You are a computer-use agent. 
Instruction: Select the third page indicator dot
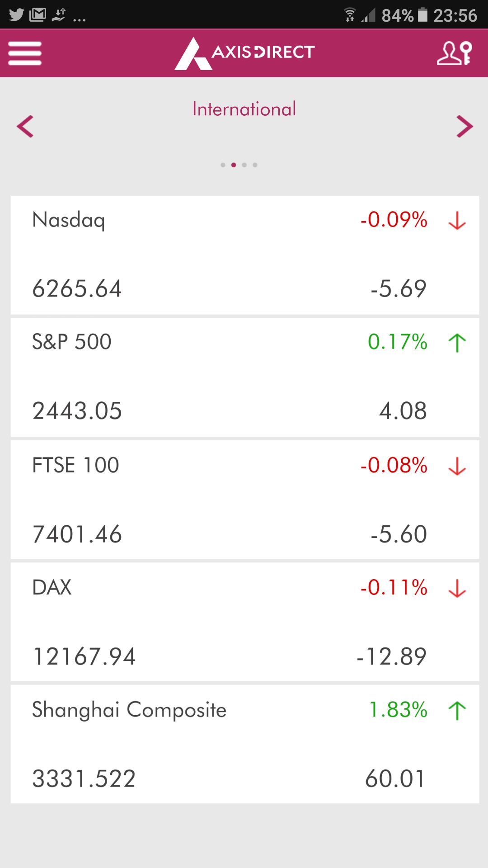click(244, 165)
